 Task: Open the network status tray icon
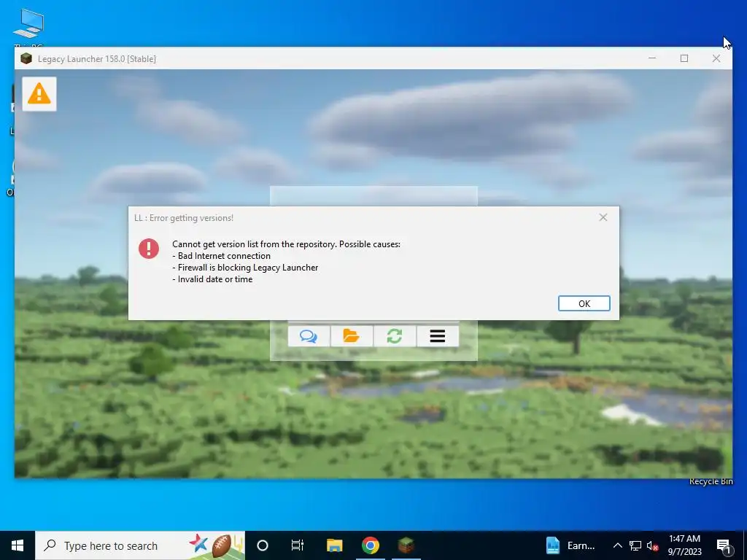tap(635, 545)
